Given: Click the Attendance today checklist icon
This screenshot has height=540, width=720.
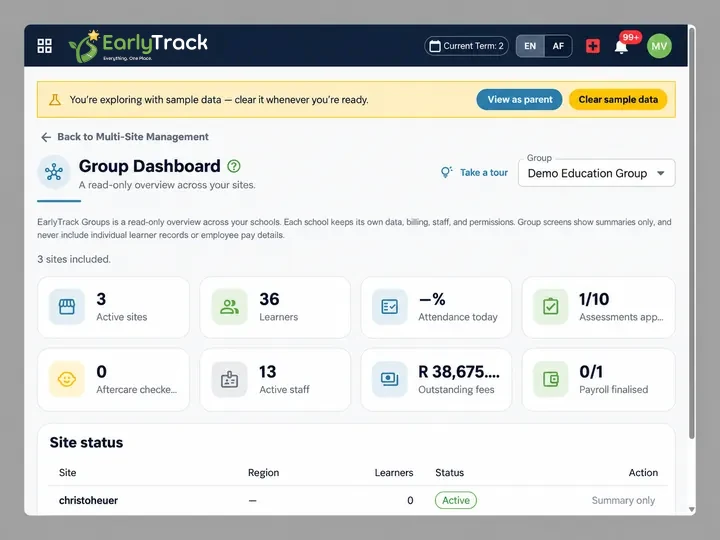Looking at the screenshot, I should pos(390,307).
